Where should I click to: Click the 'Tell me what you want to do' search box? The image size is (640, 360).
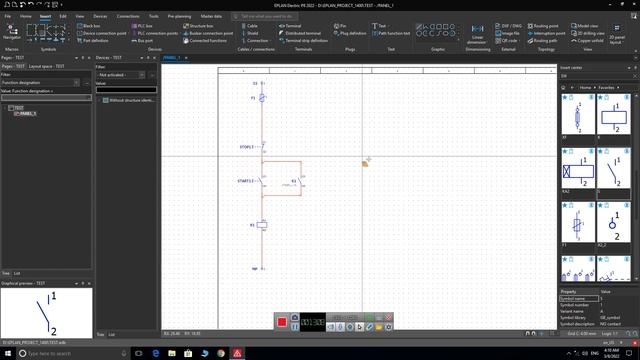tap(264, 16)
